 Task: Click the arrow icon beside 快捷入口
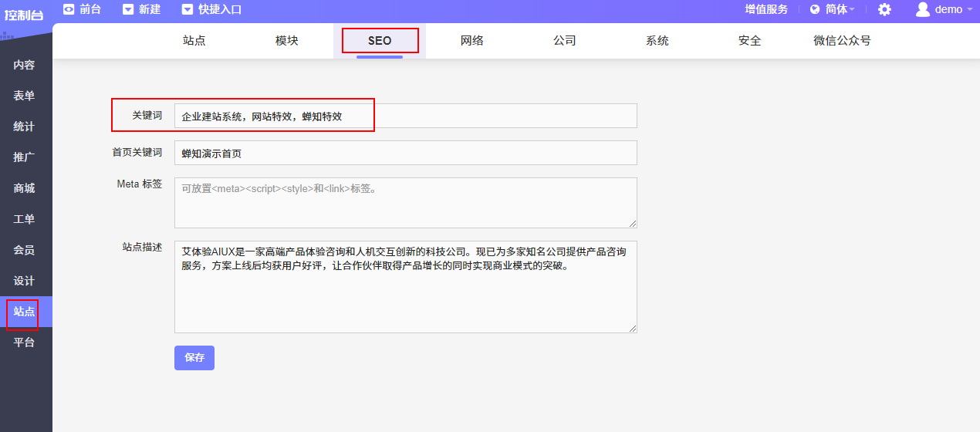[x=188, y=9]
